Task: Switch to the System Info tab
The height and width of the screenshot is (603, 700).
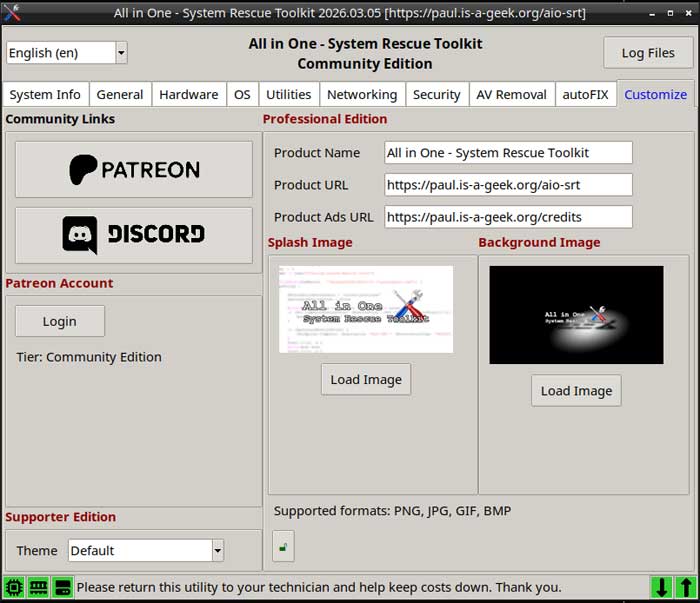Action: 45,94
